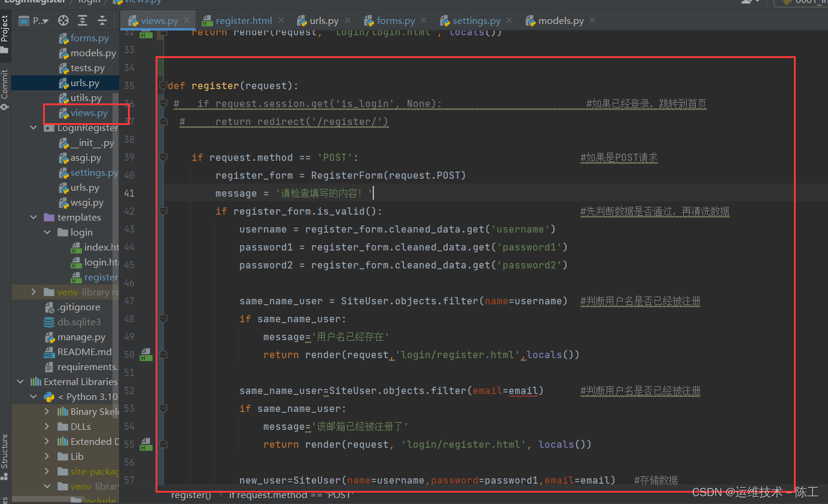Collapse the LoginRegister folder in tree

click(34, 128)
